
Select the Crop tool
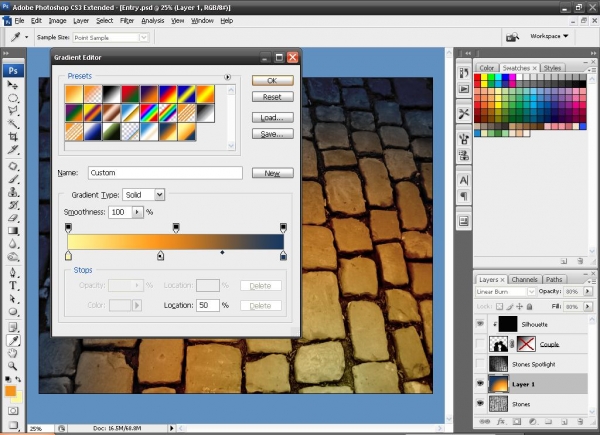13,137
